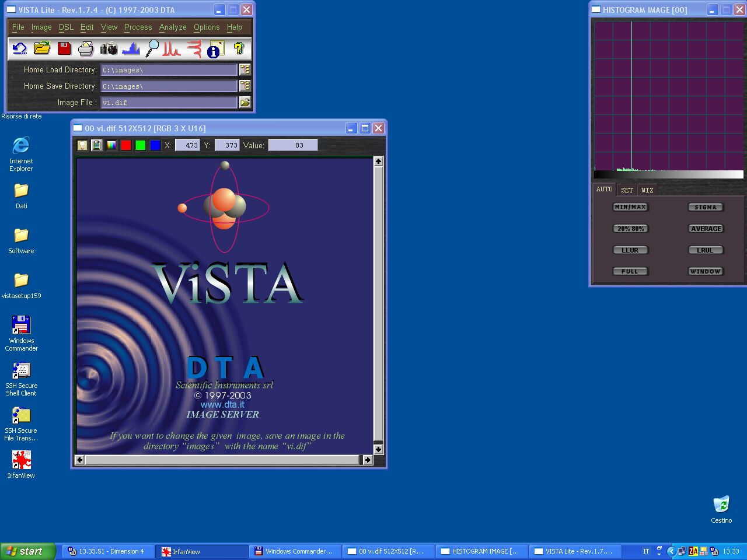Click the 20% 80% button
The height and width of the screenshot is (560, 747).
630,229
